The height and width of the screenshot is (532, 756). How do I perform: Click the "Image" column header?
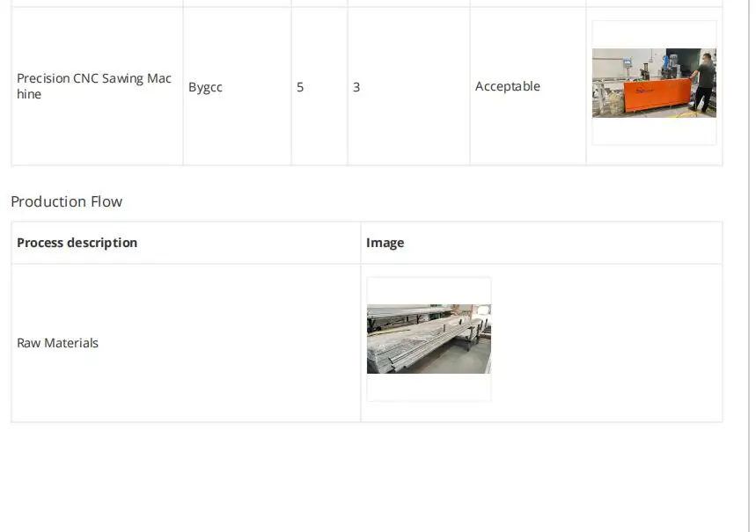[x=385, y=243]
